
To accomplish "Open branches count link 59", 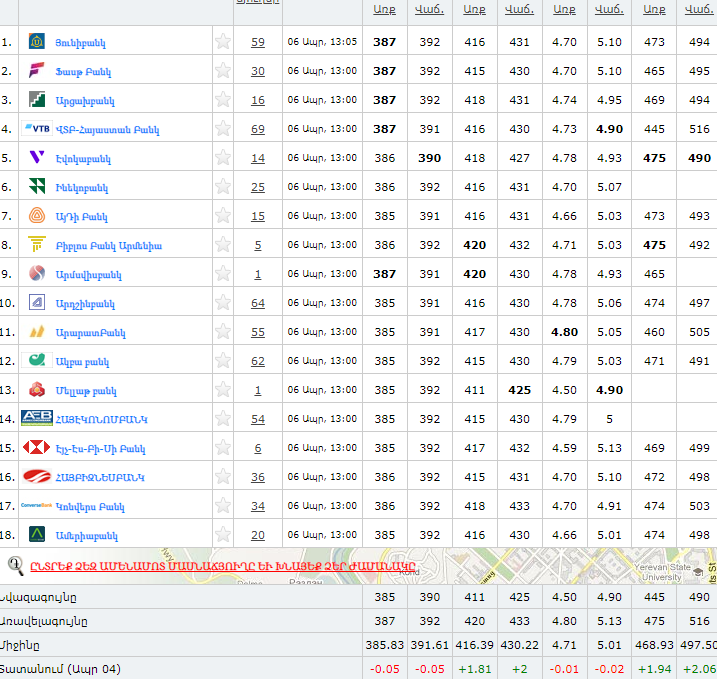I will pos(258,42).
